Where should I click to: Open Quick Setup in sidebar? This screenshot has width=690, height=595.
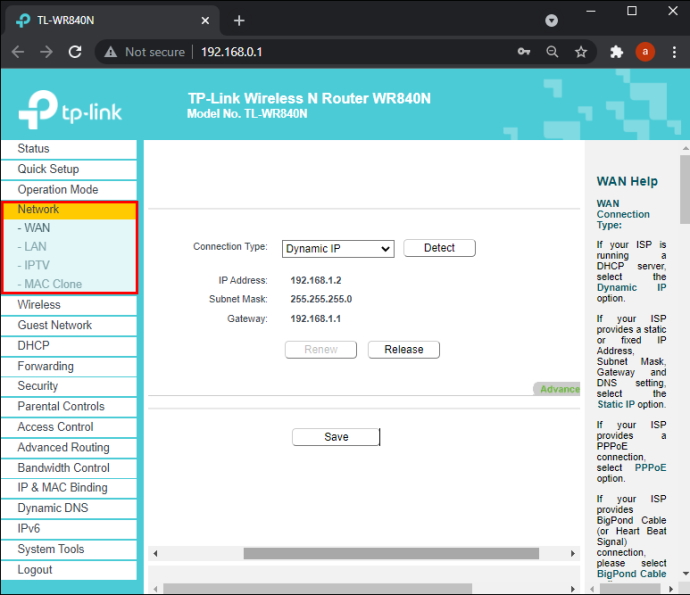pos(69,169)
